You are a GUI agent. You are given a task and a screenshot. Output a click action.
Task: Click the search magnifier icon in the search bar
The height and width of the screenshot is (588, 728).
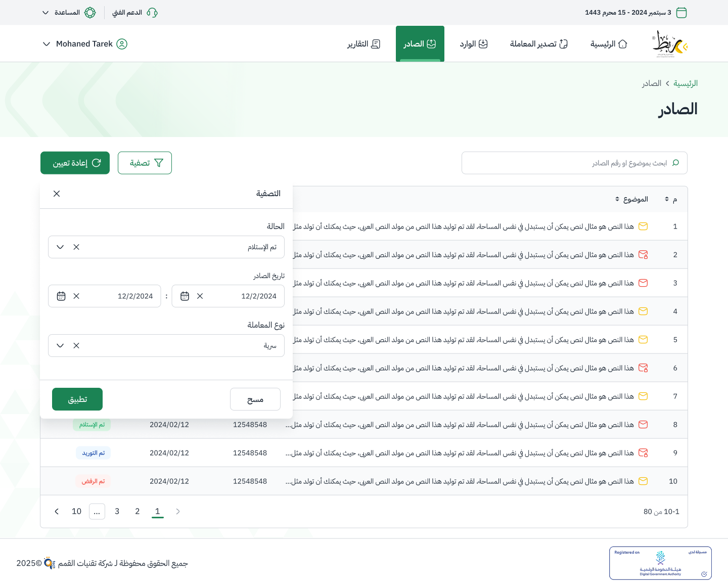(x=676, y=163)
